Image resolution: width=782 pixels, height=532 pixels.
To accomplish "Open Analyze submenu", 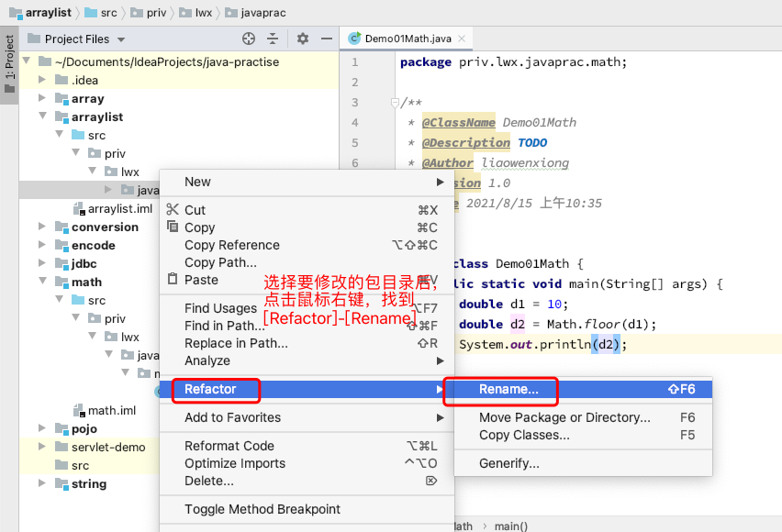I will pyautogui.click(x=307, y=360).
